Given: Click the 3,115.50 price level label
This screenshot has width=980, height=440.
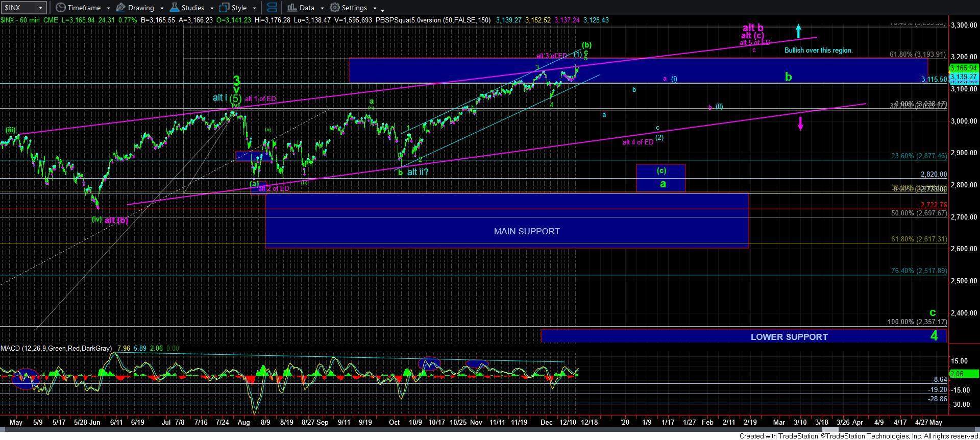Looking at the screenshot, I should coord(934,80).
